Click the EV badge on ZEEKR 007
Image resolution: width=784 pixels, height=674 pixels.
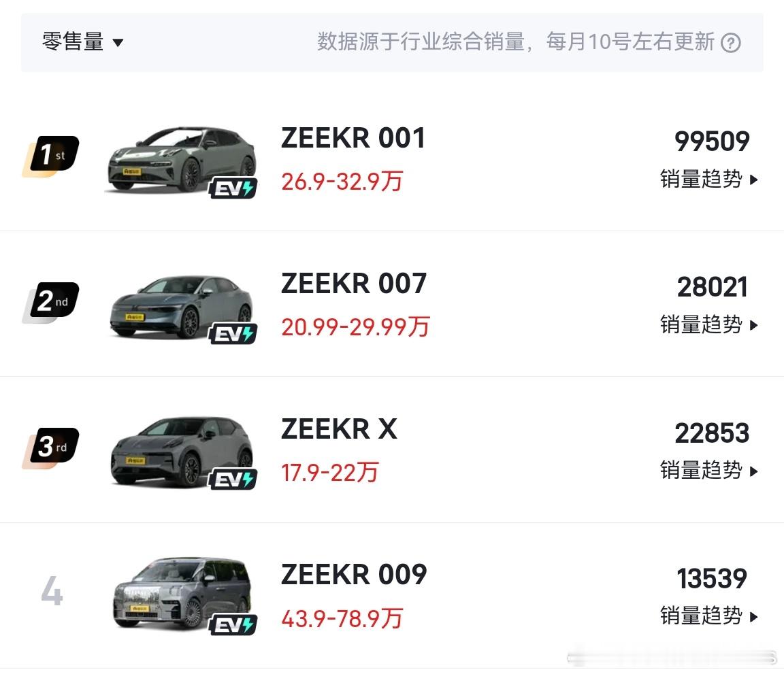[x=233, y=334]
